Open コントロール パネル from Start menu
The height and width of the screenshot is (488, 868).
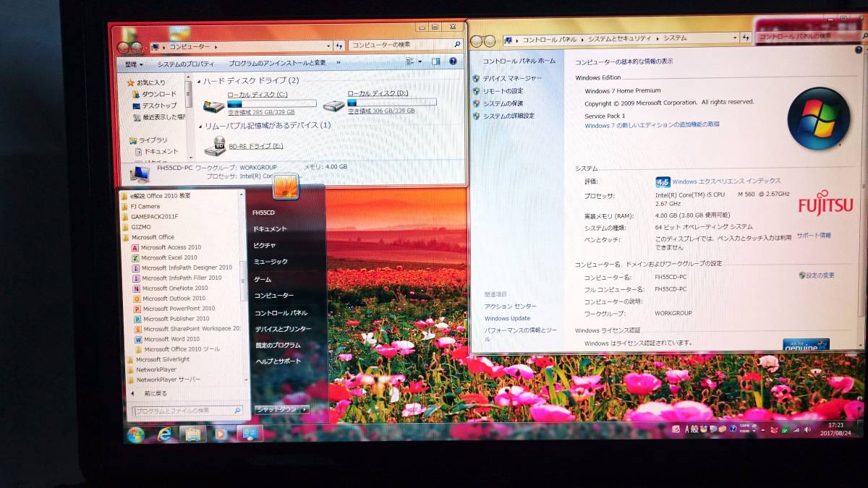click(x=281, y=313)
